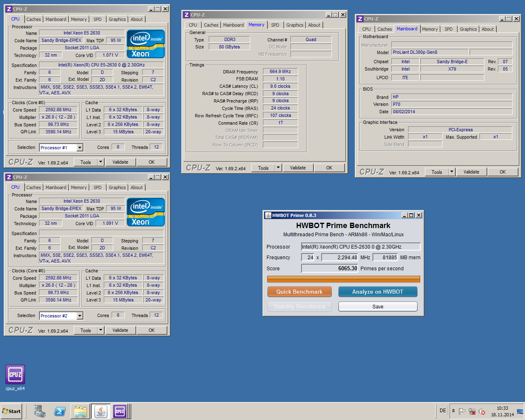Expand Tools arrow in Mainboard window
Viewport: 525px width, 420px height.
pos(452,172)
